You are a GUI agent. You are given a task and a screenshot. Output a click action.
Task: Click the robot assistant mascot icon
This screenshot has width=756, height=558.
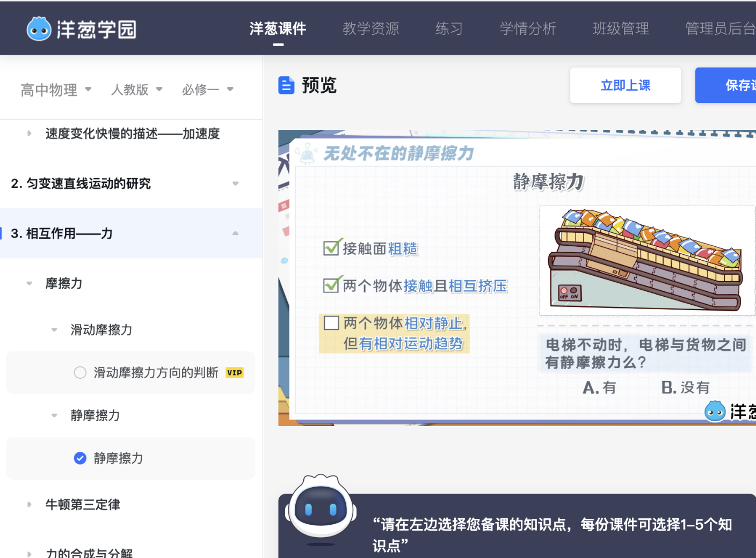click(x=321, y=508)
